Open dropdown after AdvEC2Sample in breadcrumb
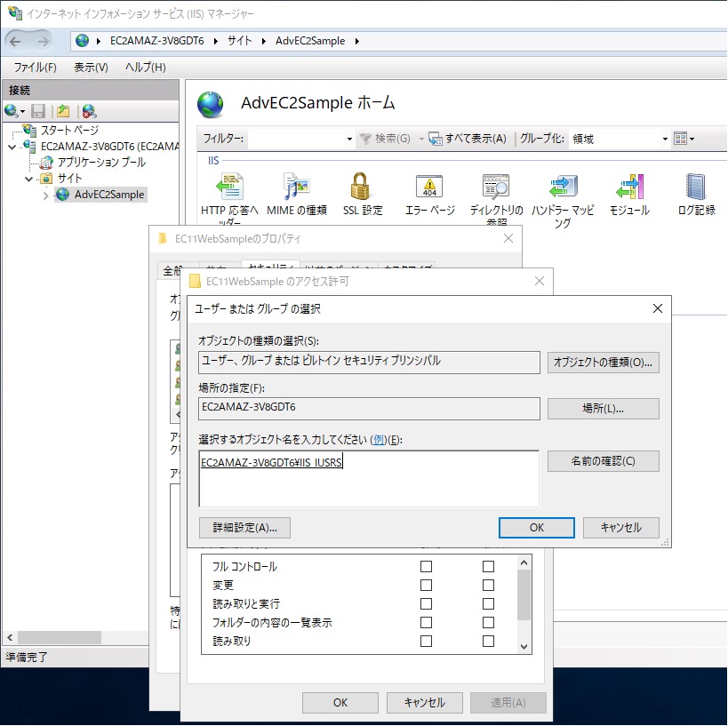 pyautogui.click(x=357, y=41)
